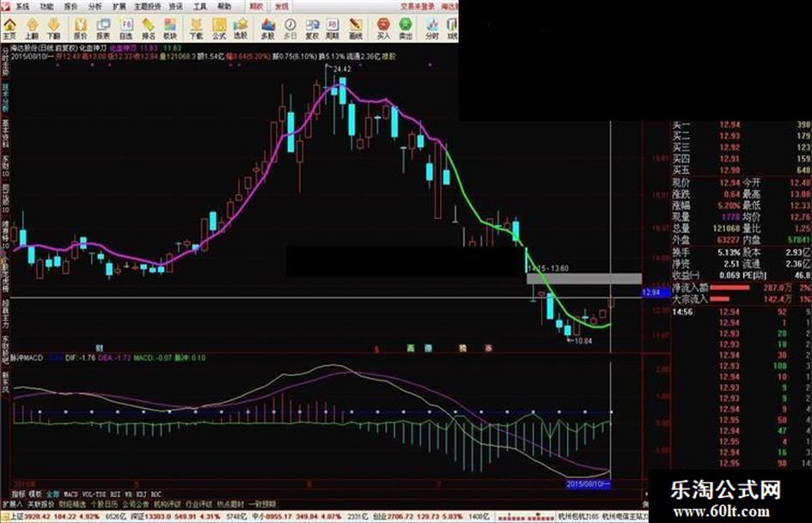Image resolution: width=812 pixels, height=523 pixels.
Task: Open the 行业评证 tab
Action: [198, 504]
